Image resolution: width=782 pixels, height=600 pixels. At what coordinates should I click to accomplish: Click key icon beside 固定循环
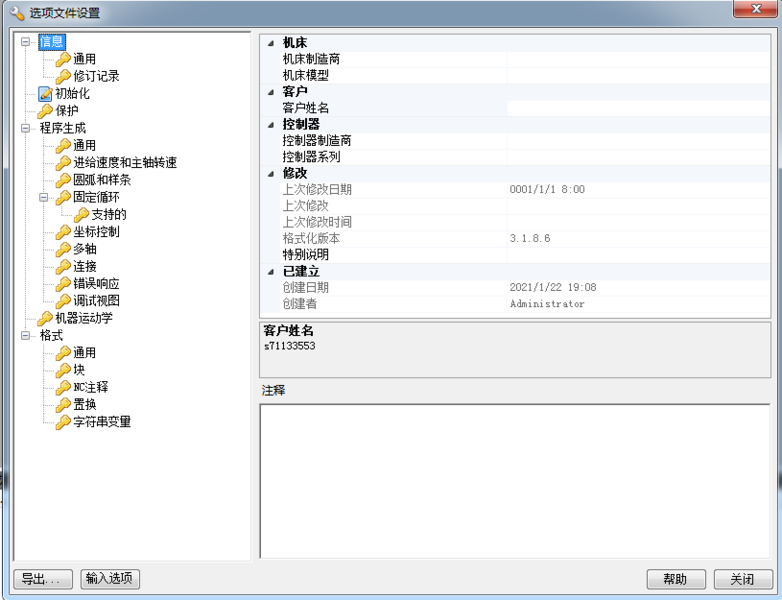point(63,198)
